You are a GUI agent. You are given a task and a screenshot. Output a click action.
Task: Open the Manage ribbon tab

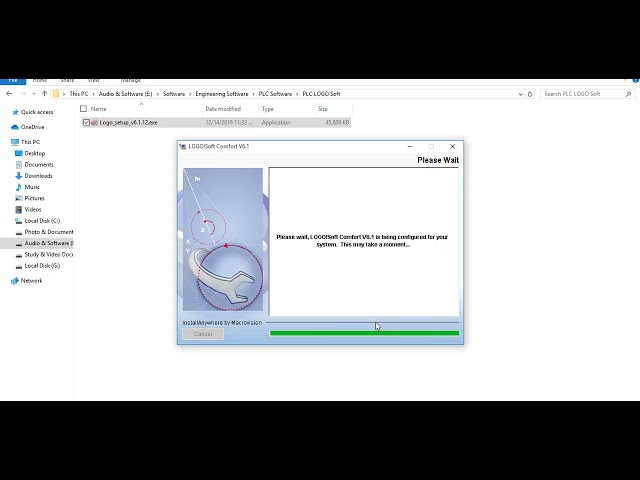131,81
